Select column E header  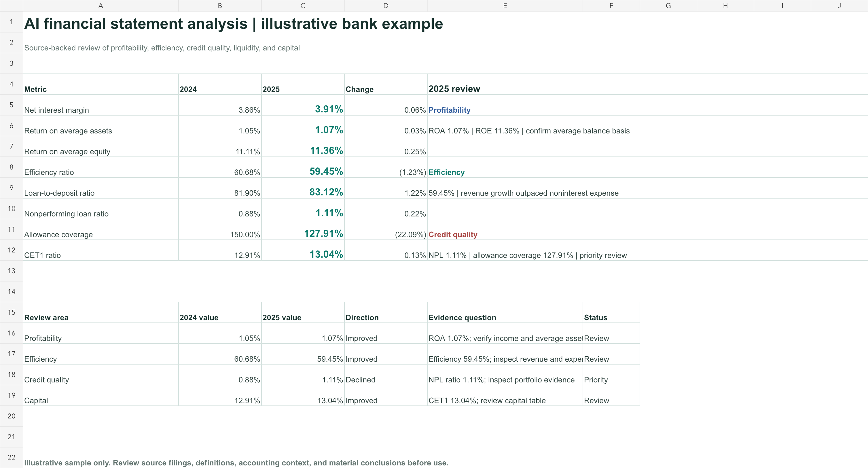tap(505, 6)
